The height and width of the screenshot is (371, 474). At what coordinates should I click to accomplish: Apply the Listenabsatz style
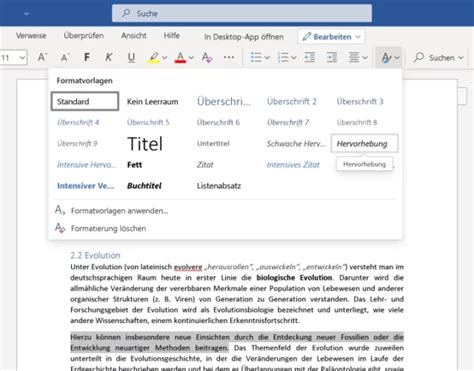pyautogui.click(x=219, y=186)
